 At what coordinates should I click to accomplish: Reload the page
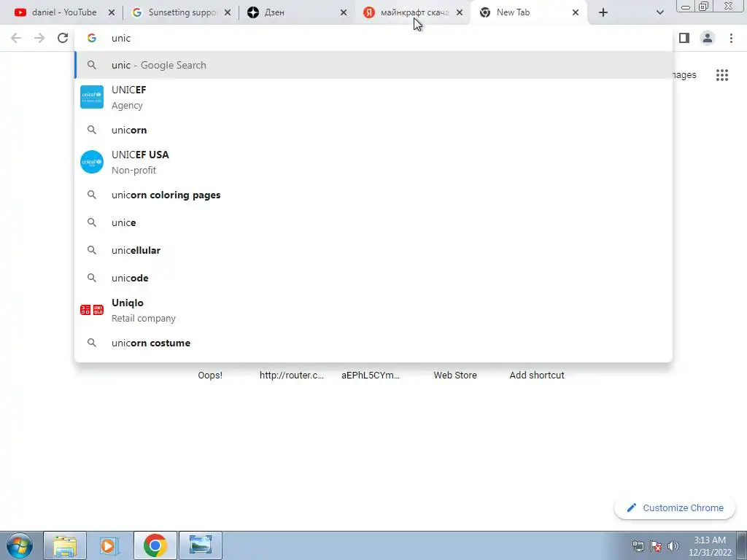[63, 38]
